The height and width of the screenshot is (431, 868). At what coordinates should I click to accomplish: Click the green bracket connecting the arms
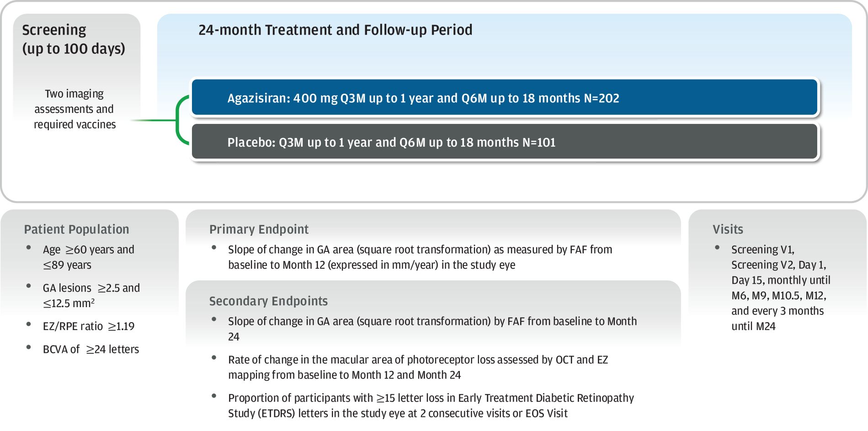tap(182, 120)
